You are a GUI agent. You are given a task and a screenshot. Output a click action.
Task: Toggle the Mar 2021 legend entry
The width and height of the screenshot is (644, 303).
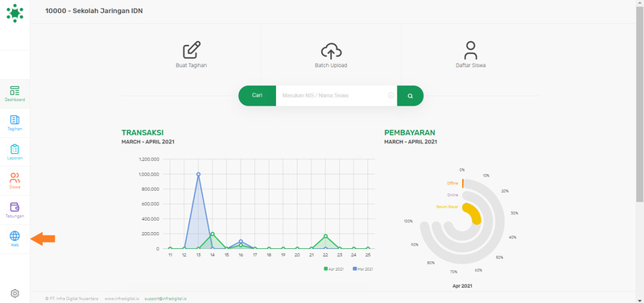click(x=363, y=269)
